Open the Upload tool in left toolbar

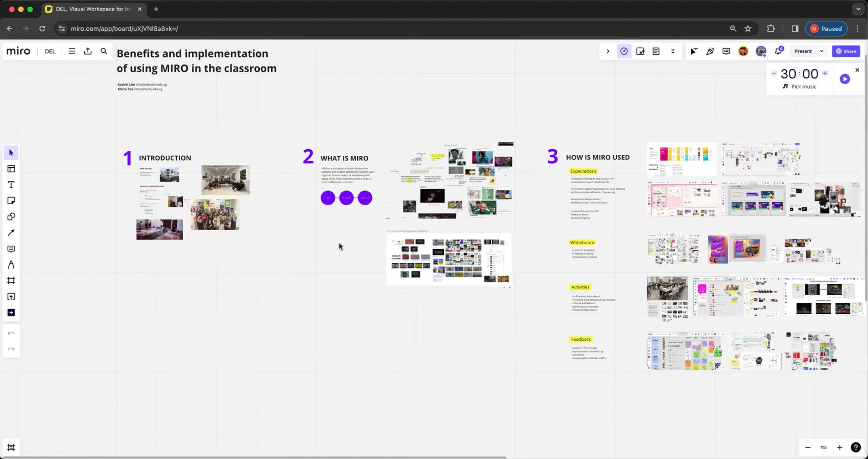[x=11, y=297]
